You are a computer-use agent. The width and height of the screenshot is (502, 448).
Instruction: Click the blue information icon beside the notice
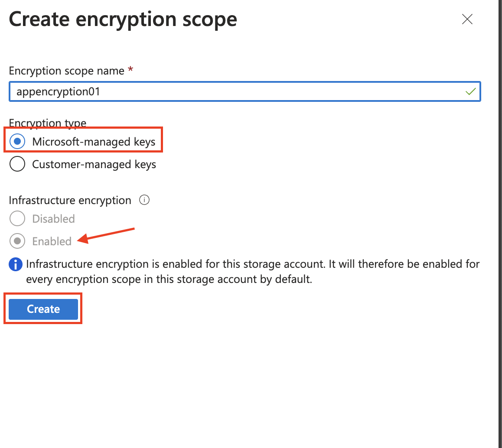(15, 264)
